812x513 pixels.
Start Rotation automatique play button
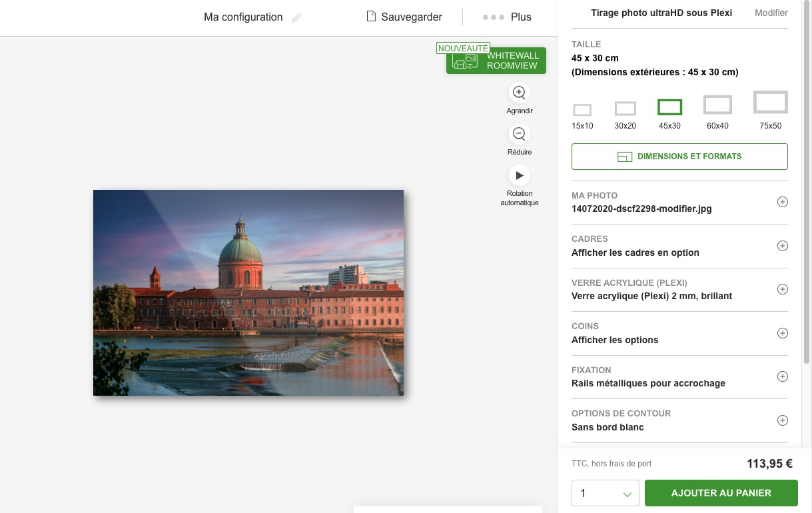[520, 176]
